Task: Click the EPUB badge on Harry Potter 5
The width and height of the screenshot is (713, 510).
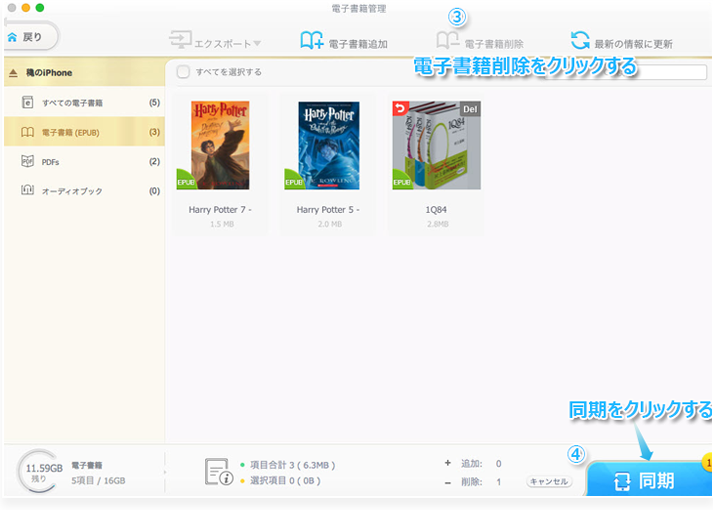Action: 293,181
